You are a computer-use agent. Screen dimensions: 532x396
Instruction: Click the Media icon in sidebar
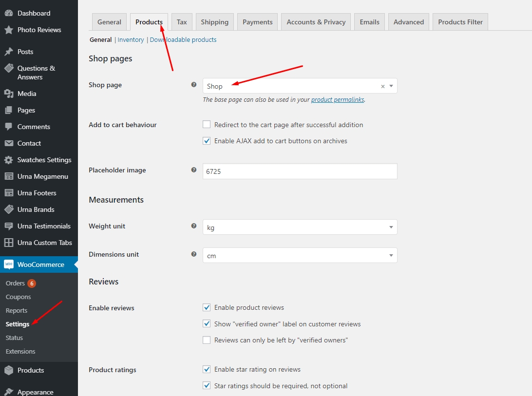9,94
